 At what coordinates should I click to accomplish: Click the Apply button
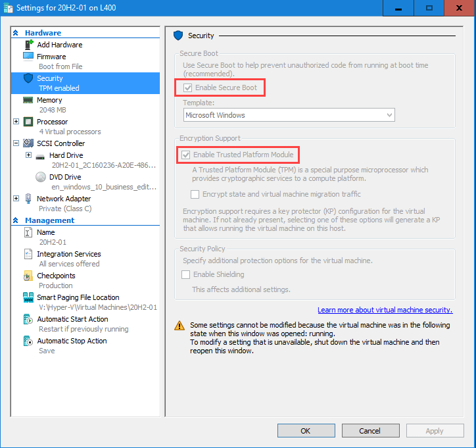click(435, 431)
